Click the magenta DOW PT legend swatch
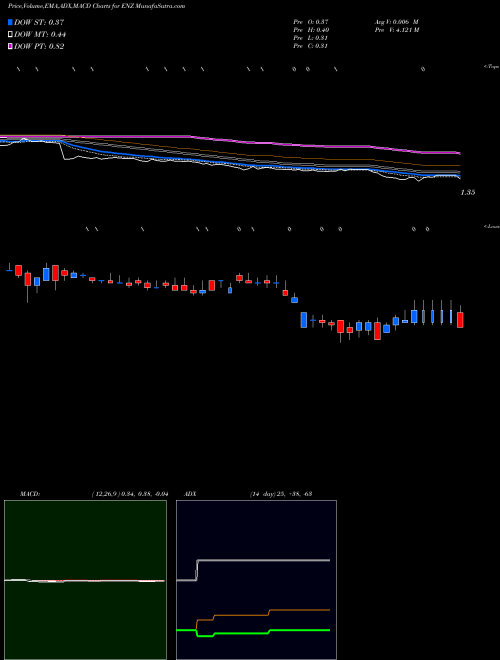 point(10,46)
